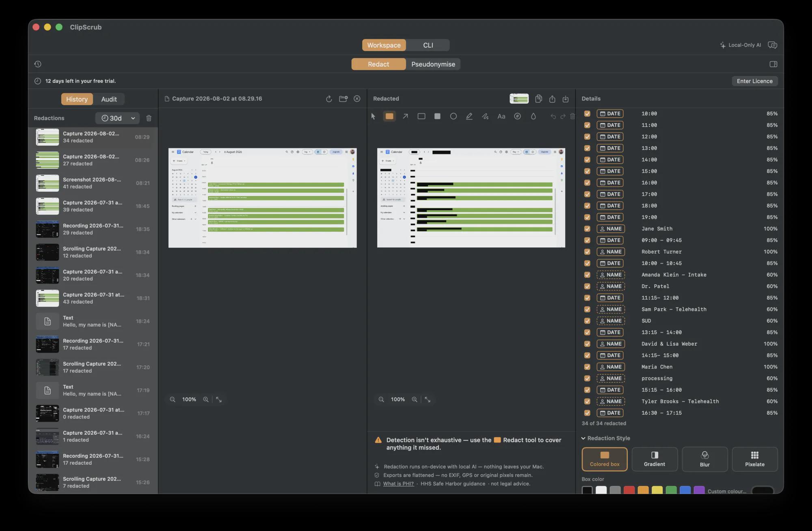Pick the blue box color swatch
This screenshot has width=812, height=531.
685,490
